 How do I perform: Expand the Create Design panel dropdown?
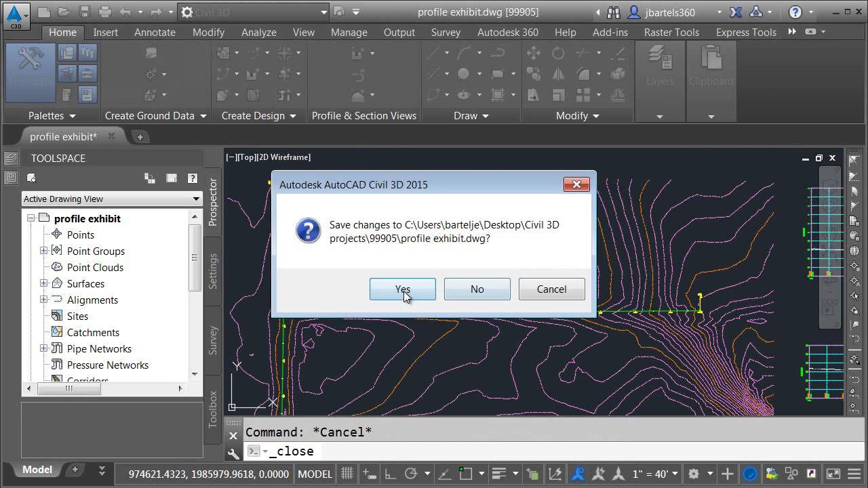click(x=293, y=116)
